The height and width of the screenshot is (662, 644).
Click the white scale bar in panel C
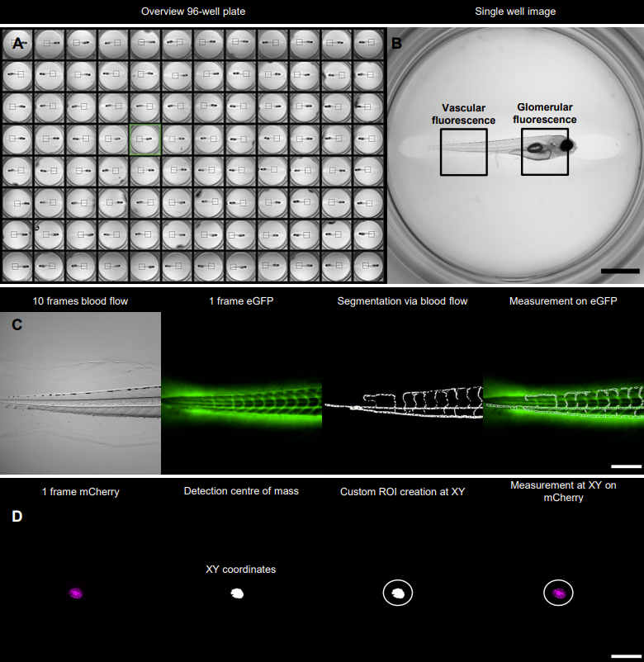point(627,466)
